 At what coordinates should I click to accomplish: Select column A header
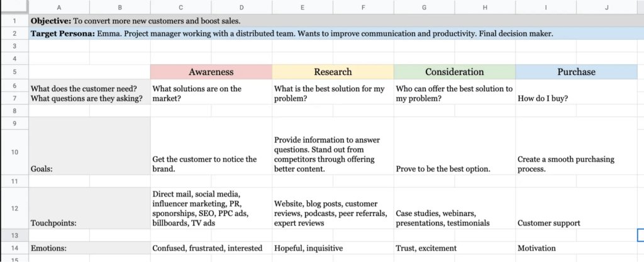(58, 8)
